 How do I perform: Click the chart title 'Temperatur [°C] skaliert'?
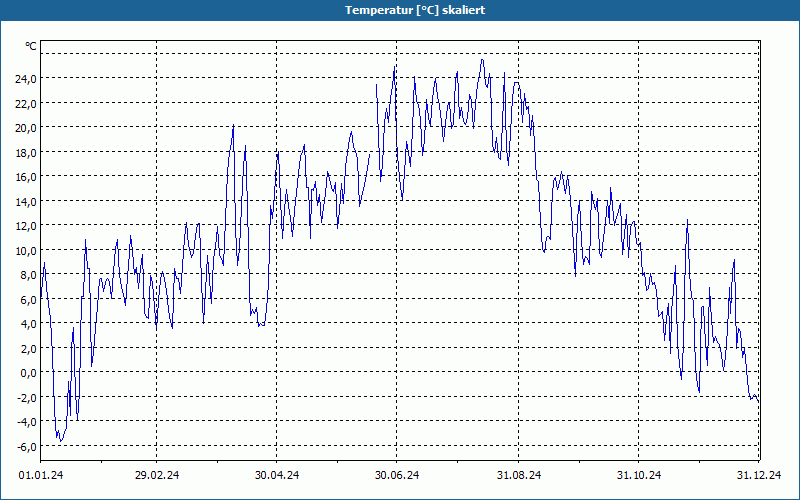(415, 10)
